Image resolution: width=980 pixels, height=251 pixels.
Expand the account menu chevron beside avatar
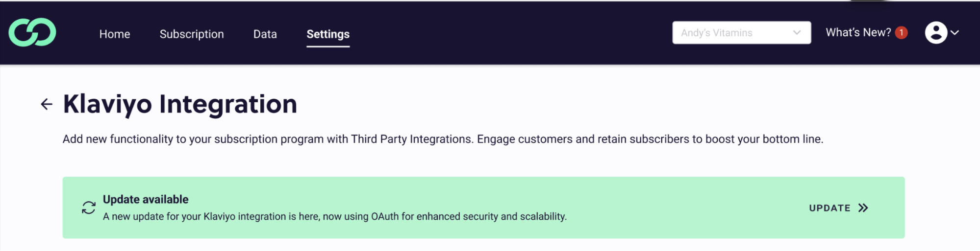pos(955,33)
